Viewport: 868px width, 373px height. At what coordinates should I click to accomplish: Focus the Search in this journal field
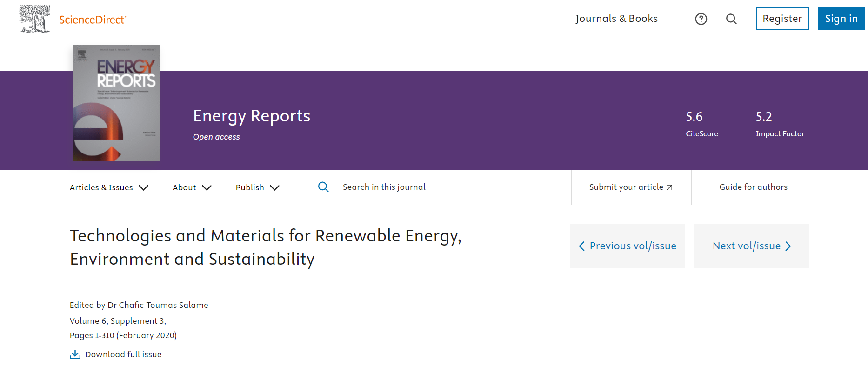437,187
